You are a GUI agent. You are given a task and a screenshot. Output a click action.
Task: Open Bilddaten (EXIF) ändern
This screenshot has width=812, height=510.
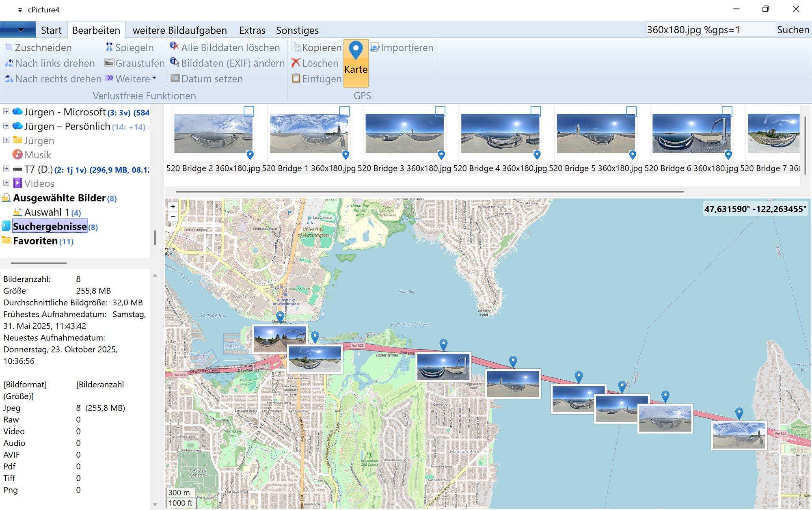coord(227,63)
